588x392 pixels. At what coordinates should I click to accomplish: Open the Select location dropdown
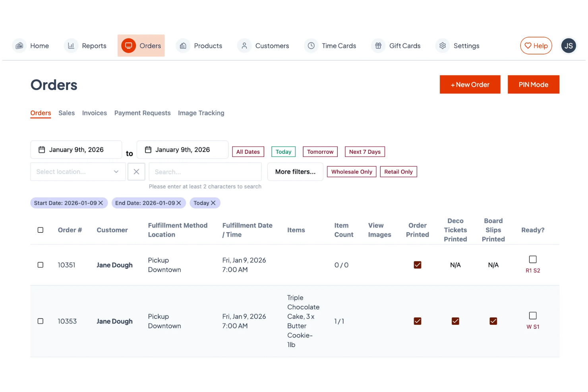[x=78, y=172]
